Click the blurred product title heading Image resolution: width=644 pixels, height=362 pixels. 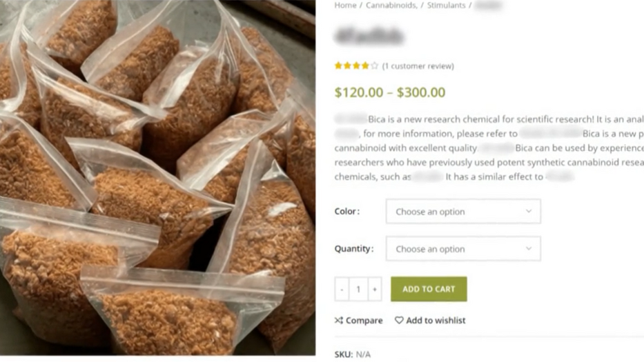pyautogui.click(x=369, y=36)
